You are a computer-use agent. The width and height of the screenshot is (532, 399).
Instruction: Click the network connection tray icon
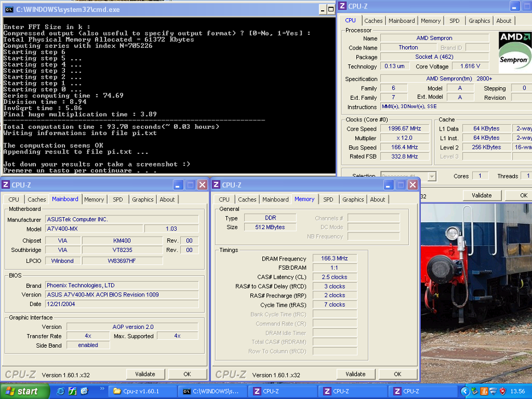tap(493, 392)
